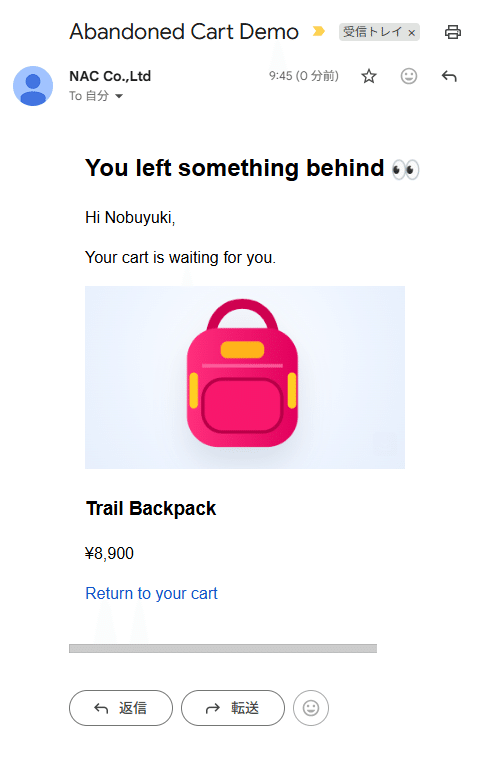Screen dimensions: 480x767
Task: Click the Trail Backpack product title
Action: (x=151, y=509)
